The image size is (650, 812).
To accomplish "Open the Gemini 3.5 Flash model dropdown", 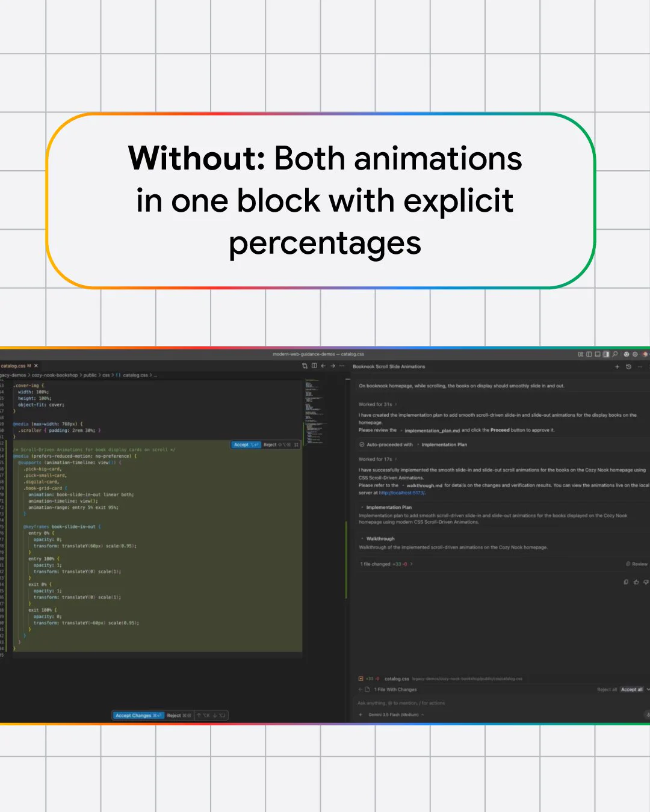I will coord(396,715).
